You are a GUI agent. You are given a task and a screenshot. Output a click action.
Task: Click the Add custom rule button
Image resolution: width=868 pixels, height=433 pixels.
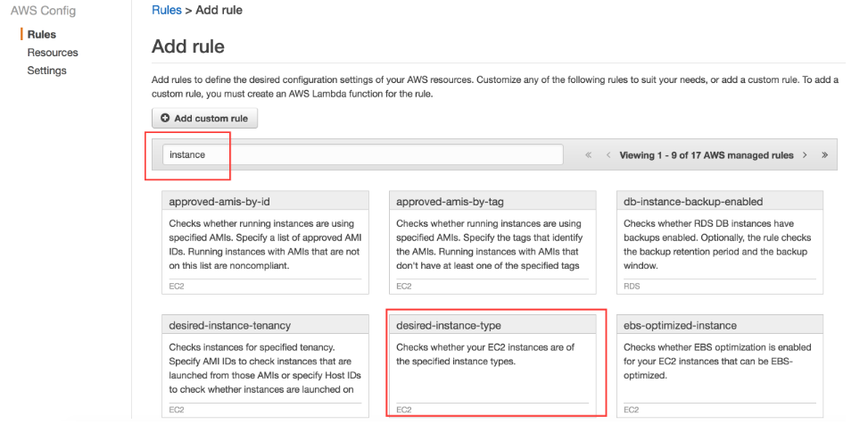(204, 118)
